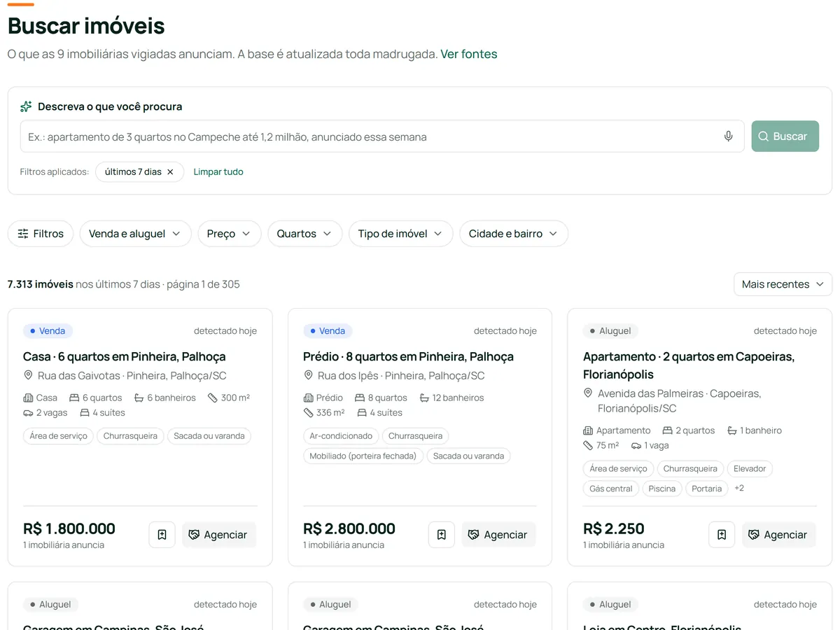Open the 'Filtros' panel button
This screenshot has height=630, width=840.
[x=41, y=234]
